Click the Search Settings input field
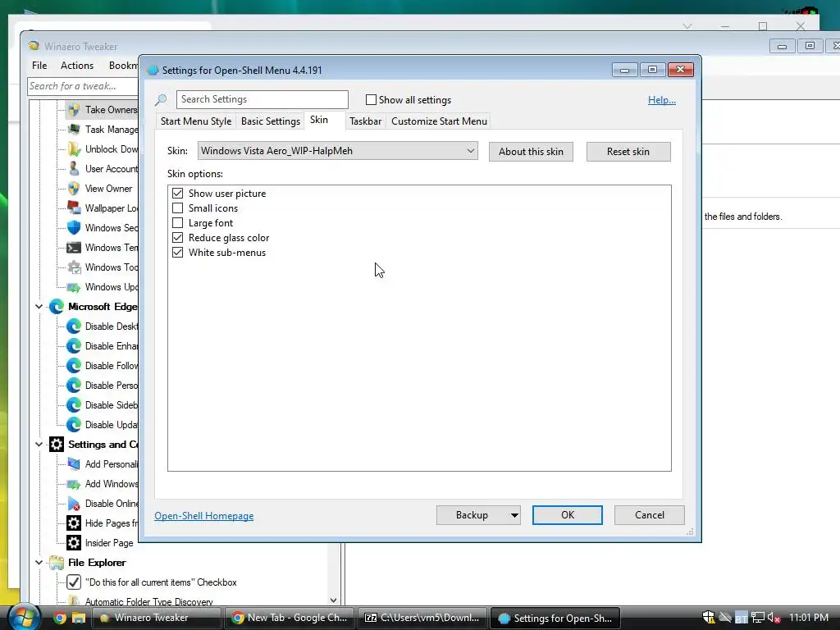This screenshot has width=840, height=630. pyautogui.click(x=262, y=99)
